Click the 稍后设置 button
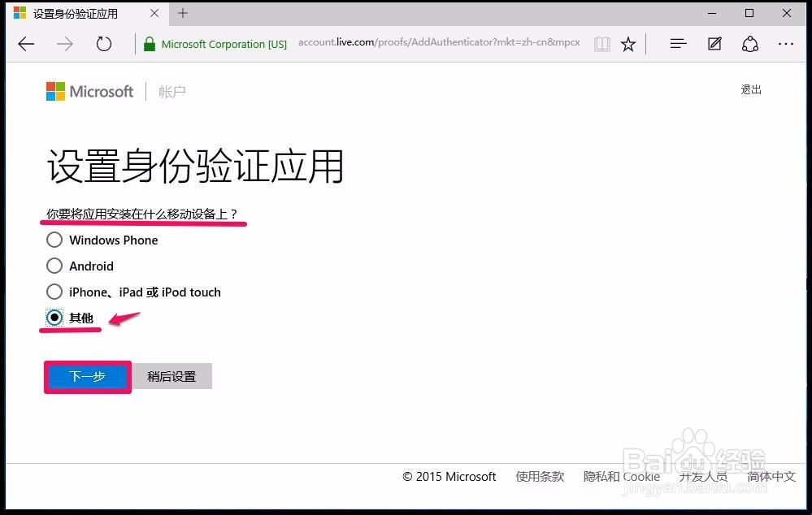The image size is (812, 515). [172, 376]
